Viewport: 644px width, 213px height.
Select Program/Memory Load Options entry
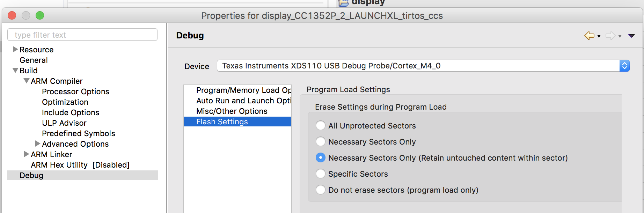[x=237, y=90]
